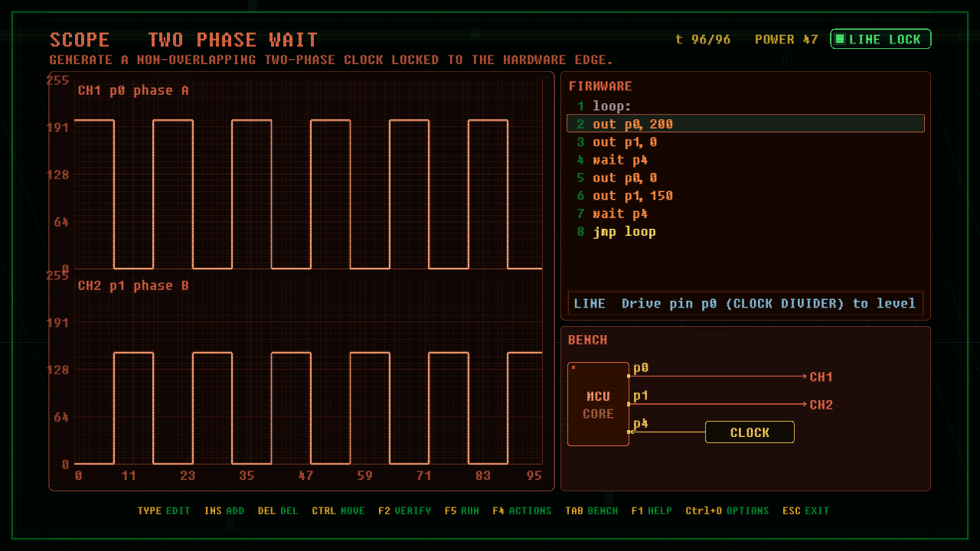Click the t 96/96 time readout
The image size is (980, 551).
(703, 39)
